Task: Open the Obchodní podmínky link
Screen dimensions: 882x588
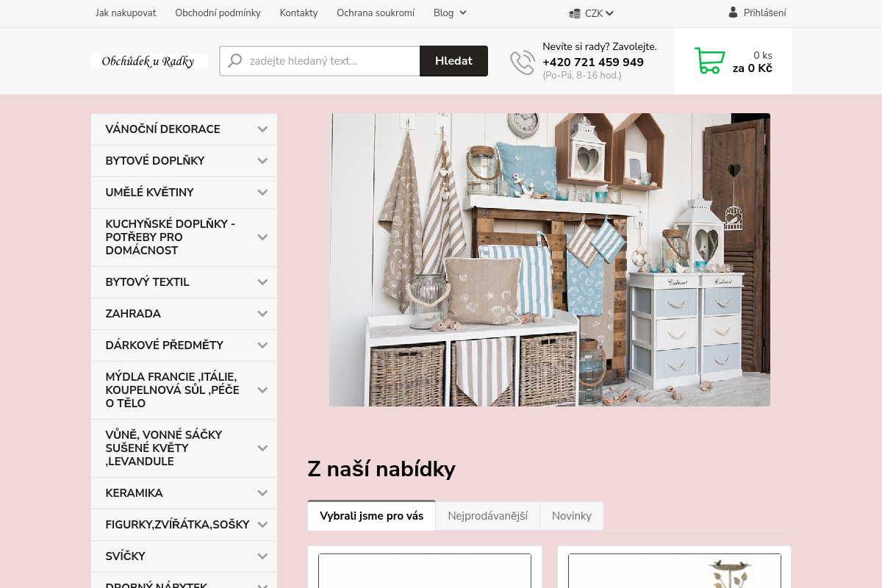Action: coord(218,12)
